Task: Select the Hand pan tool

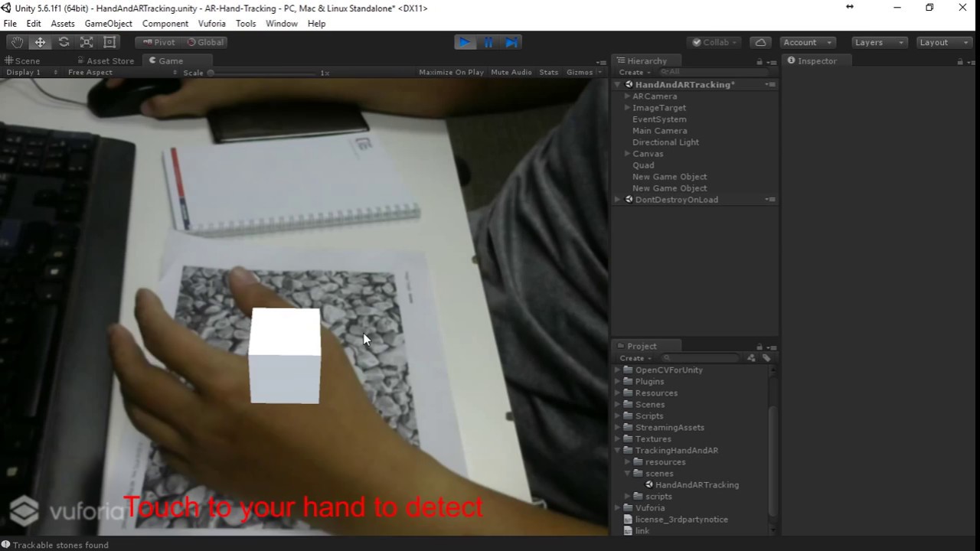Action: coord(17,42)
